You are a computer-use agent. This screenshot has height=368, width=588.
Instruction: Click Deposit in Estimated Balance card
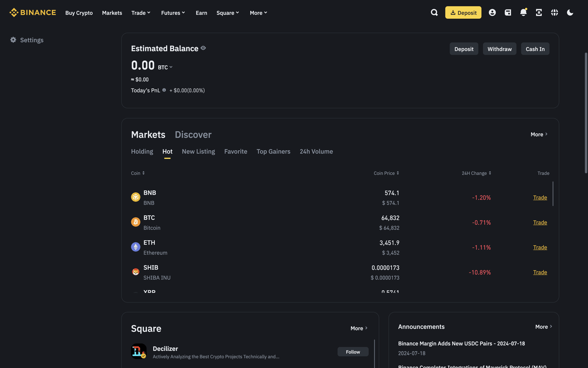(464, 49)
